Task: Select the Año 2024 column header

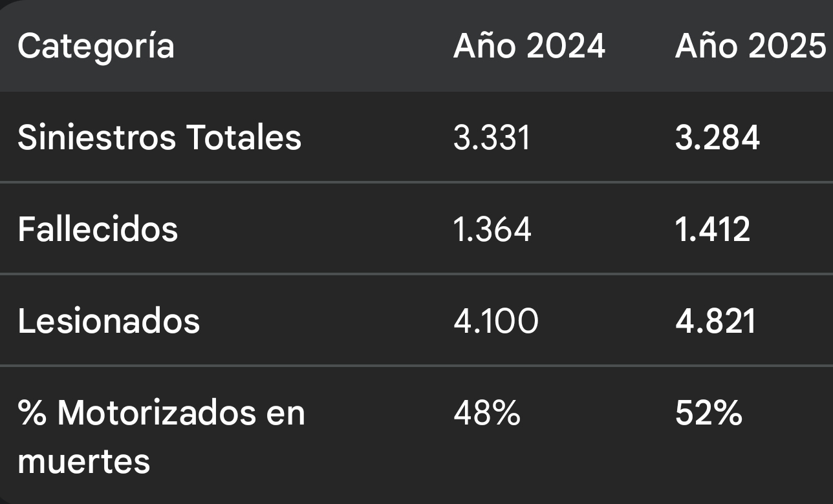Action: click(x=529, y=47)
